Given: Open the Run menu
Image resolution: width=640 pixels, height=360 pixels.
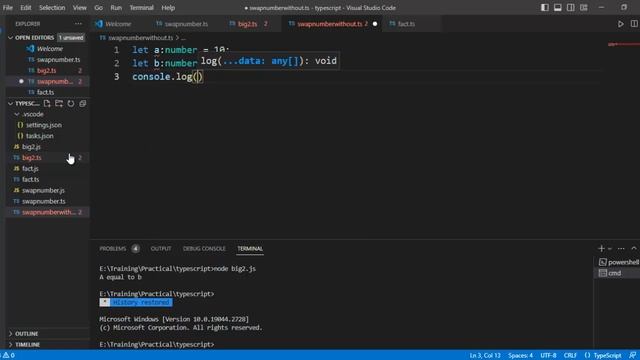Looking at the screenshot, I should point(116,7).
